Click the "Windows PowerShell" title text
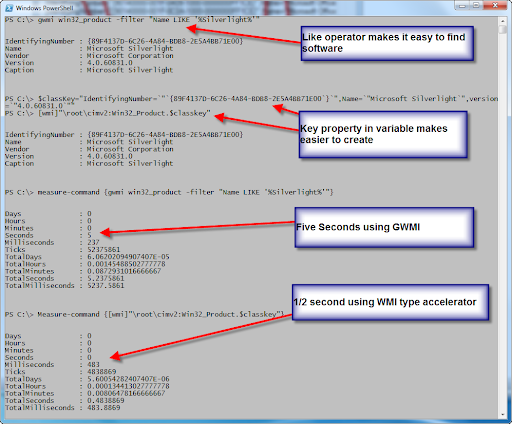Viewport: 512px width, 424px height. click(44, 8)
